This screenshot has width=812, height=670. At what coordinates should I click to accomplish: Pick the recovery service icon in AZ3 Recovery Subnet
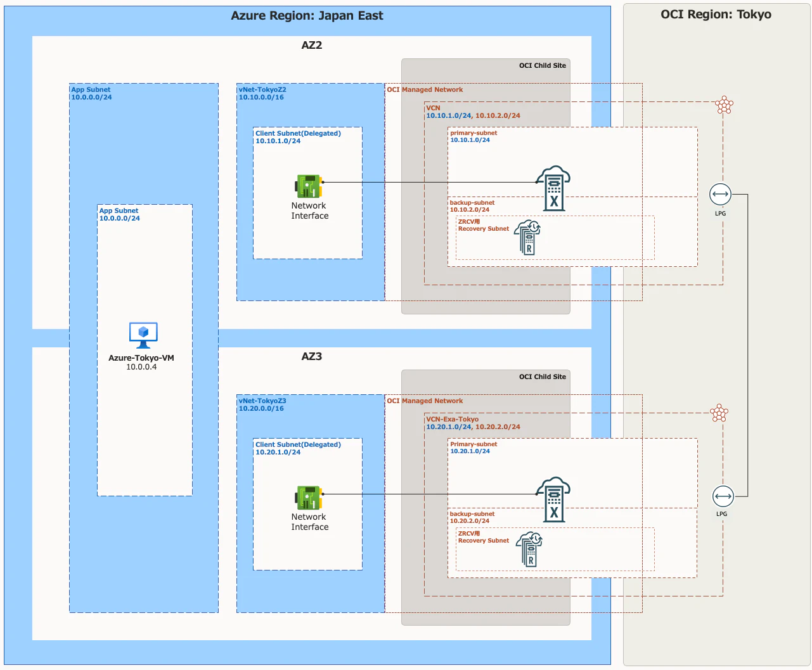click(x=529, y=549)
